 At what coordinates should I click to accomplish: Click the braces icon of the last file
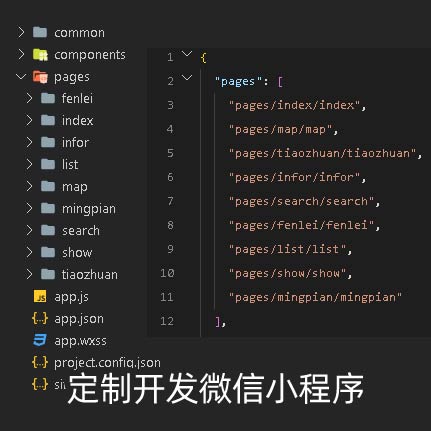click(40, 384)
